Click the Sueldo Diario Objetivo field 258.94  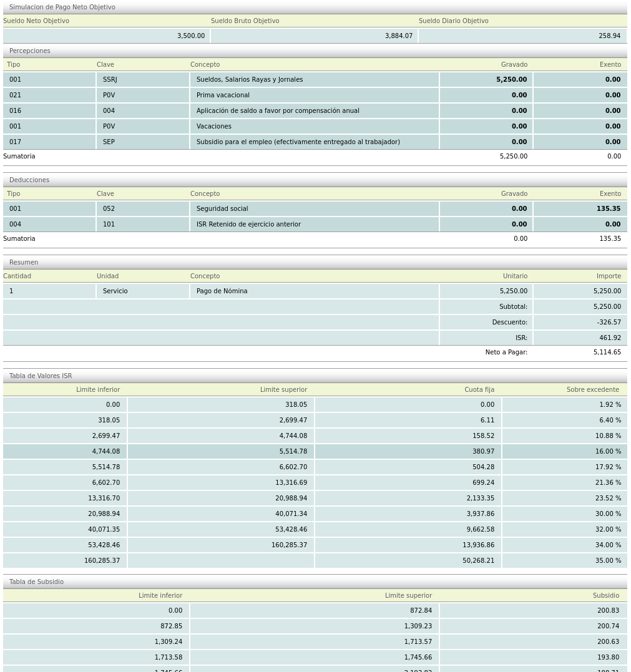click(x=522, y=36)
